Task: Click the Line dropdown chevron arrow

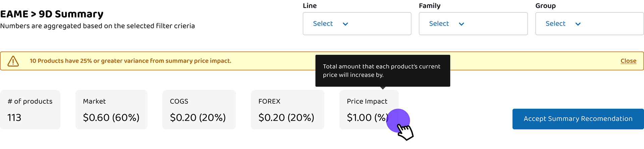Action: coord(345,24)
